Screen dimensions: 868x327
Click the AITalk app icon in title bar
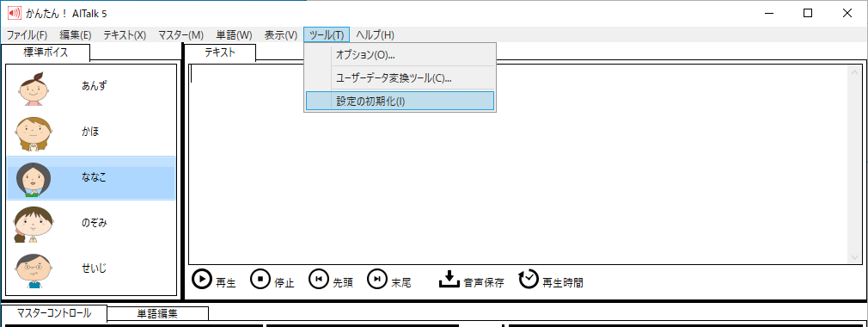click(x=15, y=13)
